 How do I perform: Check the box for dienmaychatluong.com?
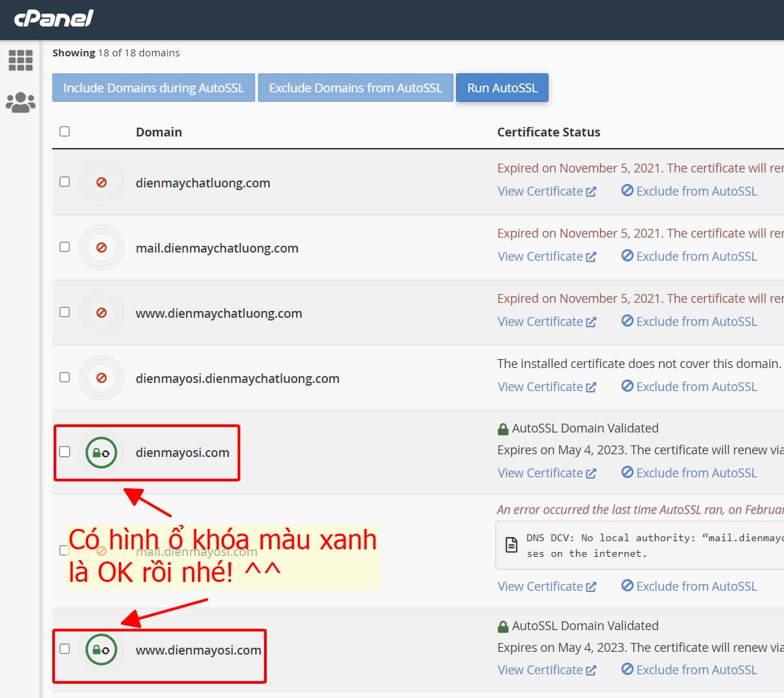[x=64, y=182]
